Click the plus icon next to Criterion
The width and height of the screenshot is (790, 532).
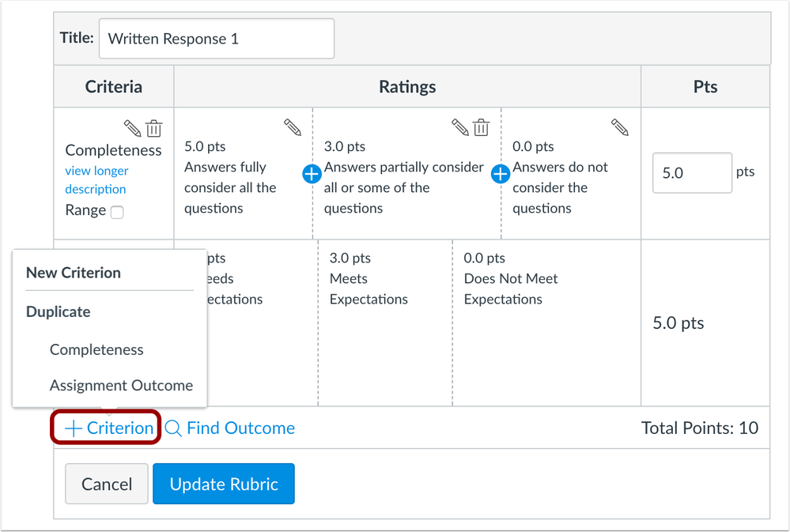tap(74, 428)
